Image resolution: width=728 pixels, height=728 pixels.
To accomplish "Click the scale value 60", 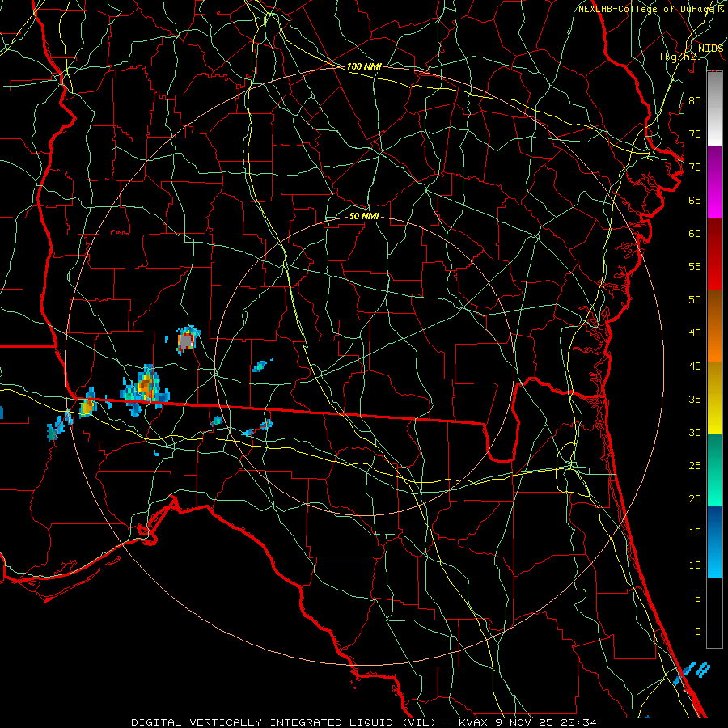I will tap(695, 234).
